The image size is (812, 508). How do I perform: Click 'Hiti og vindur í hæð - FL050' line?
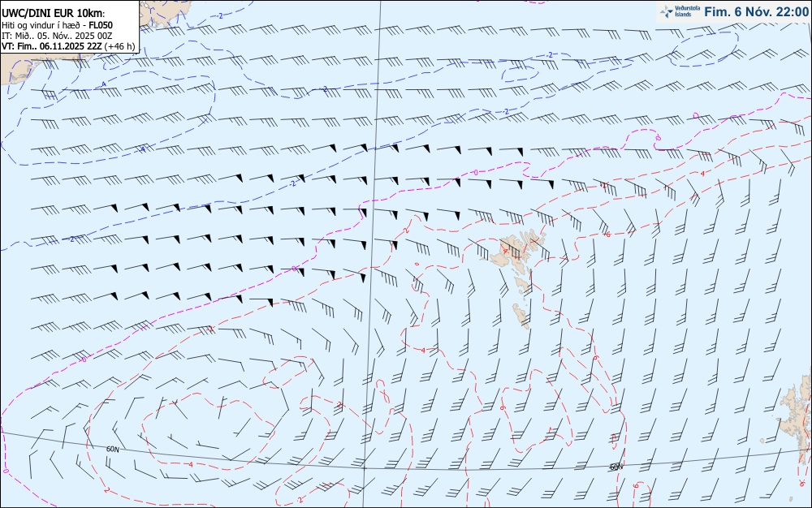point(57,25)
